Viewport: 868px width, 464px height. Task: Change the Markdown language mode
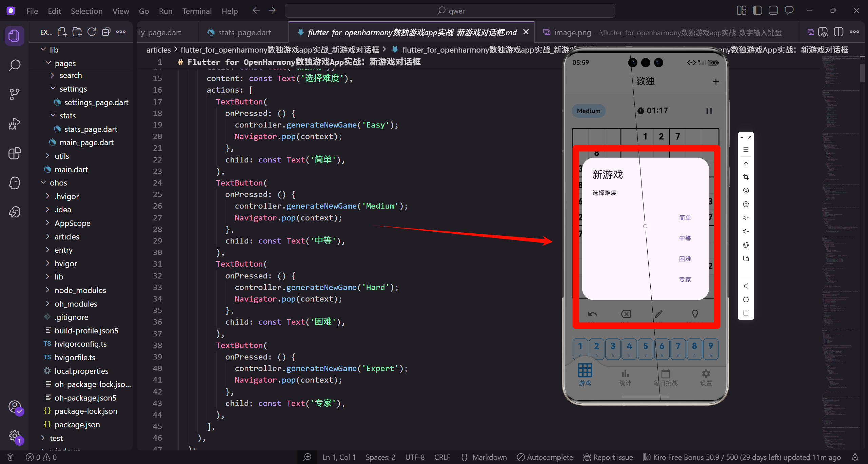[x=489, y=457]
